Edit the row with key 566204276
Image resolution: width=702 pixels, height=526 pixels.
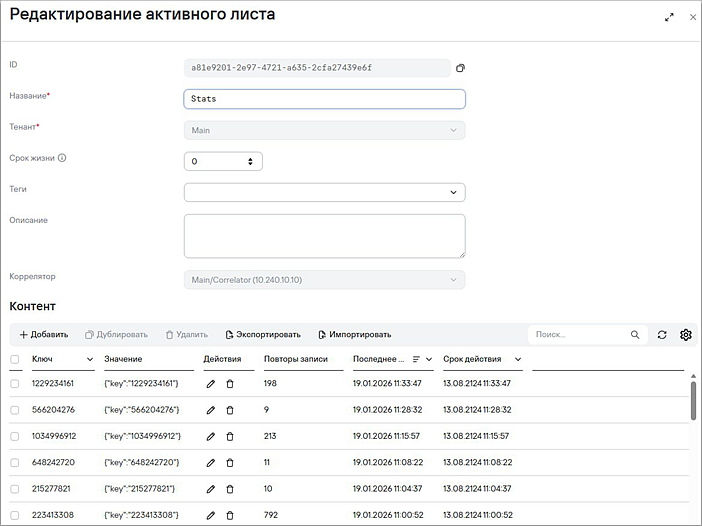pos(210,410)
